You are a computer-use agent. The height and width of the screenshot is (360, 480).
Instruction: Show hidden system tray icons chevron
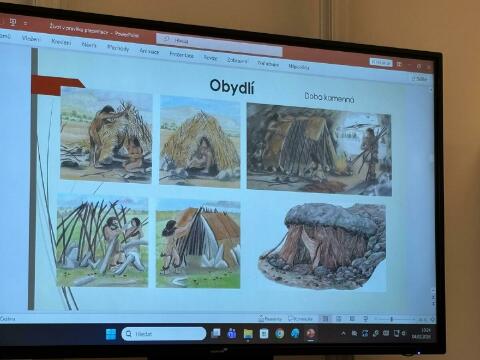click(343, 333)
